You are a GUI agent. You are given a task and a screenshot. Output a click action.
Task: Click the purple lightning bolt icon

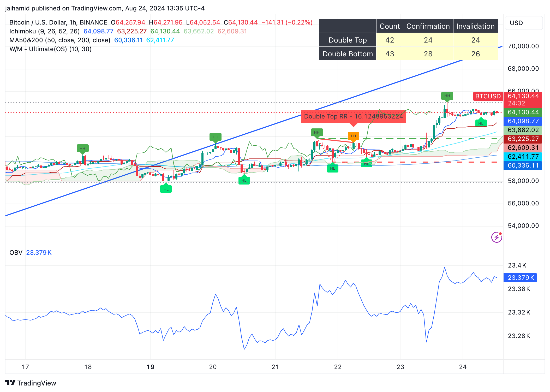click(497, 237)
